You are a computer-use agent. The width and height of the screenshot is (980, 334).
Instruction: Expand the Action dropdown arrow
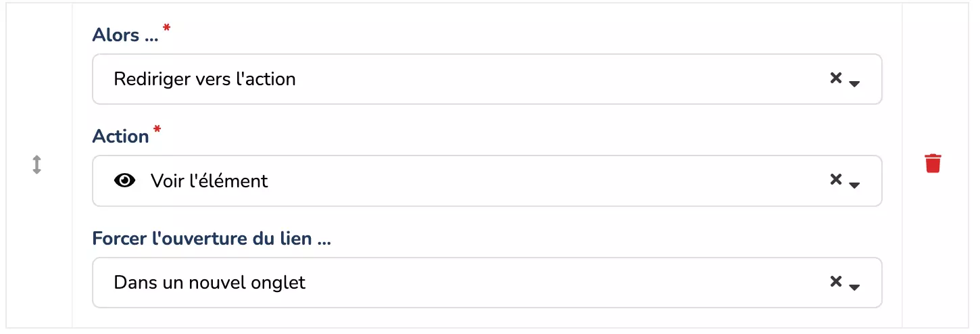854,185
